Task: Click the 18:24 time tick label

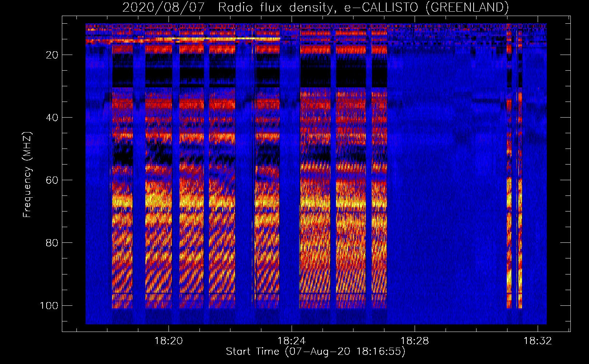Action: click(292, 341)
